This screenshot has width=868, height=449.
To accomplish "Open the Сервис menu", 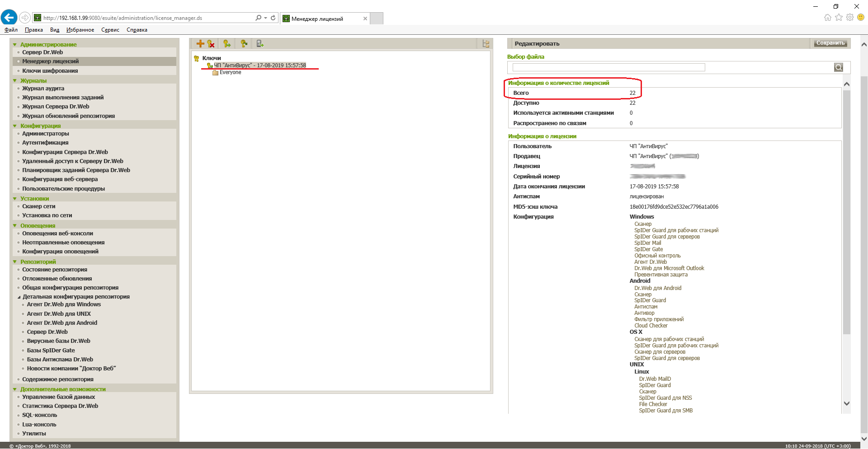I will point(110,30).
